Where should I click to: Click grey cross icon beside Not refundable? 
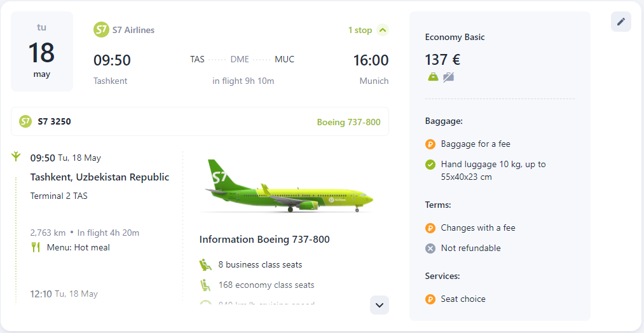(430, 248)
